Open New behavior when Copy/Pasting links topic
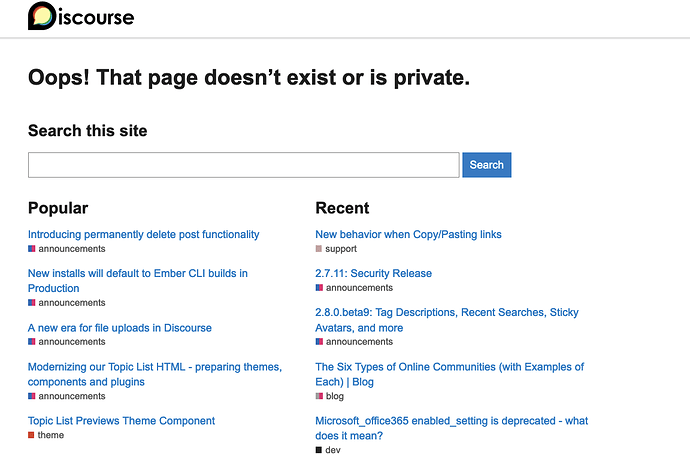Image resolution: width=690 pixels, height=455 pixels. point(408,235)
